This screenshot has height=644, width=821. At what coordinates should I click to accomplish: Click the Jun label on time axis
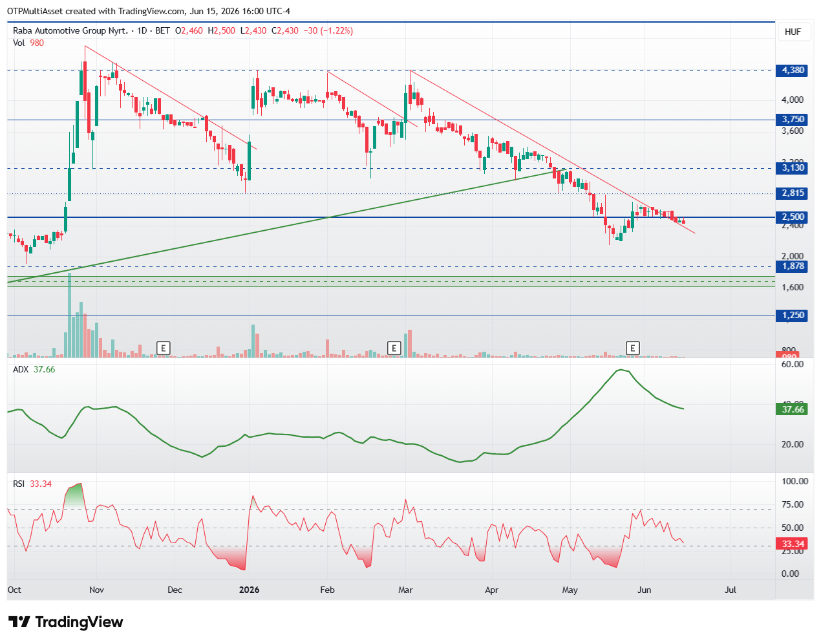click(x=645, y=590)
